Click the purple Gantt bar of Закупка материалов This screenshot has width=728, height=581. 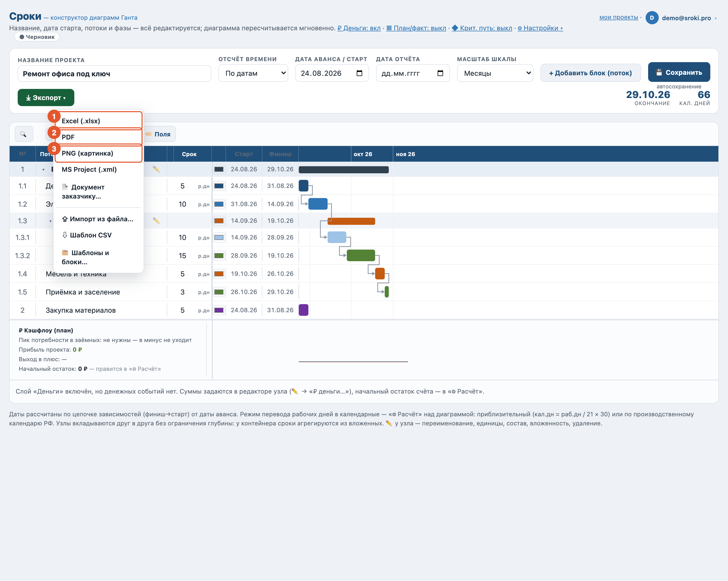[x=304, y=310]
